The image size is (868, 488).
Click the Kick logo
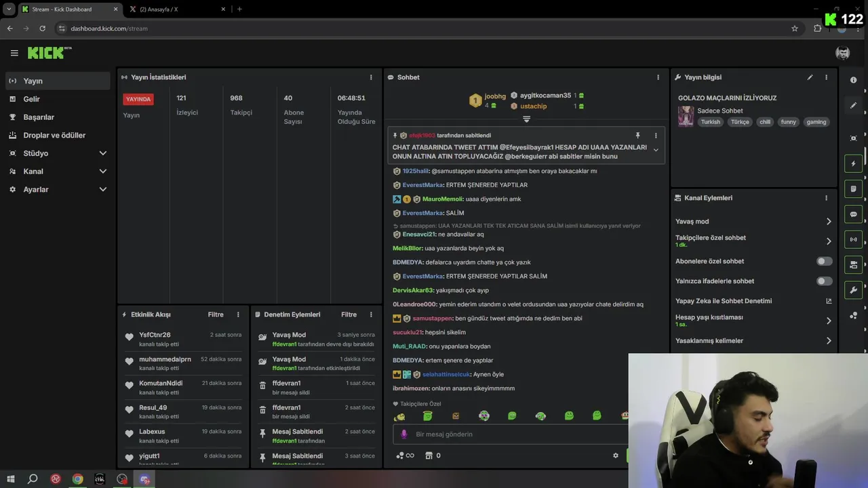click(x=50, y=53)
